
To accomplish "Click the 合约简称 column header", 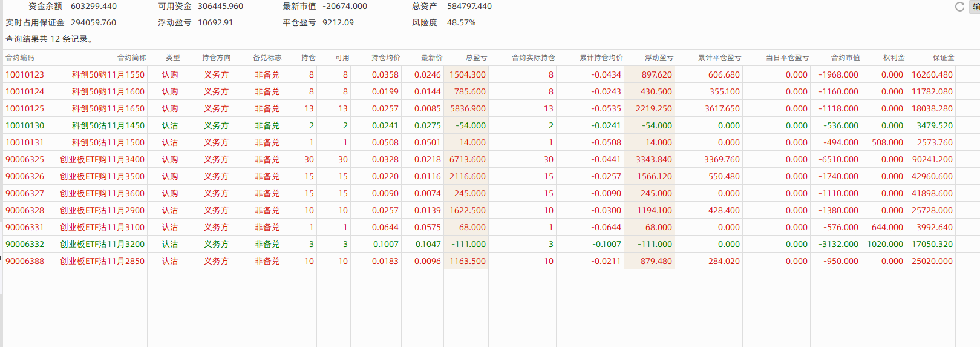I will click(131, 58).
